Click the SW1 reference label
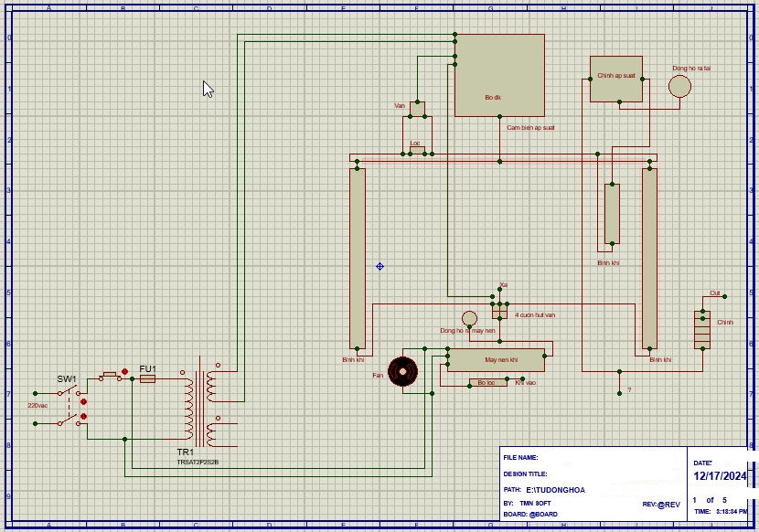Screen dimensions: 759x532 click(67, 378)
